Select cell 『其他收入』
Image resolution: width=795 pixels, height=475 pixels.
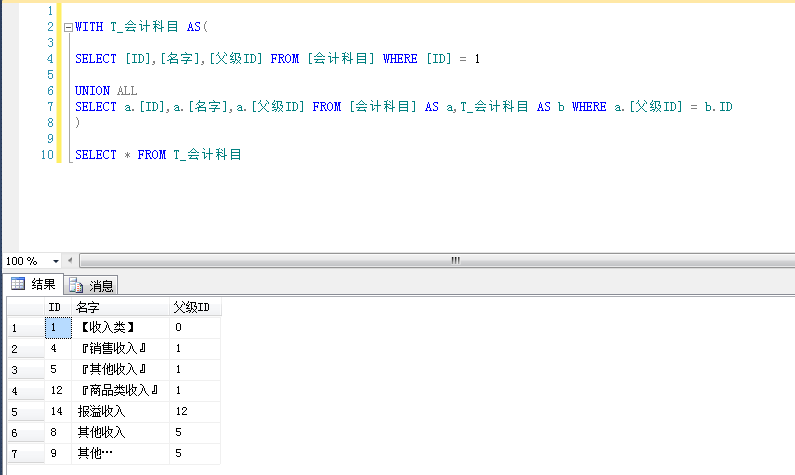point(120,370)
